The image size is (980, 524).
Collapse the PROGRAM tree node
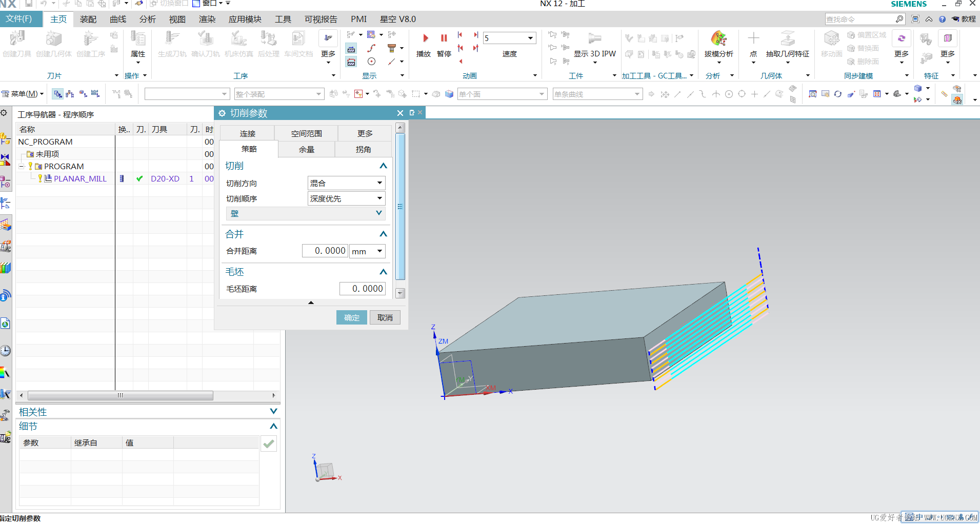pyautogui.click(x=22, y=166)
